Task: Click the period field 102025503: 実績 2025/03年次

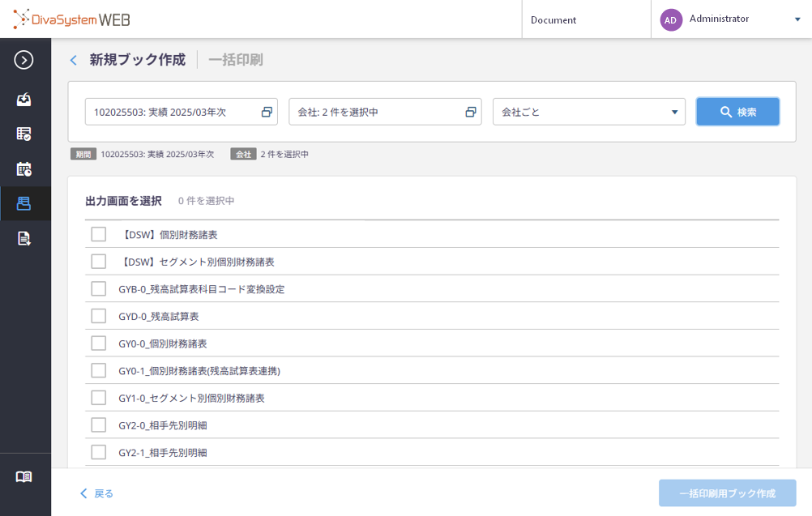Action: [x=182, y=112]
